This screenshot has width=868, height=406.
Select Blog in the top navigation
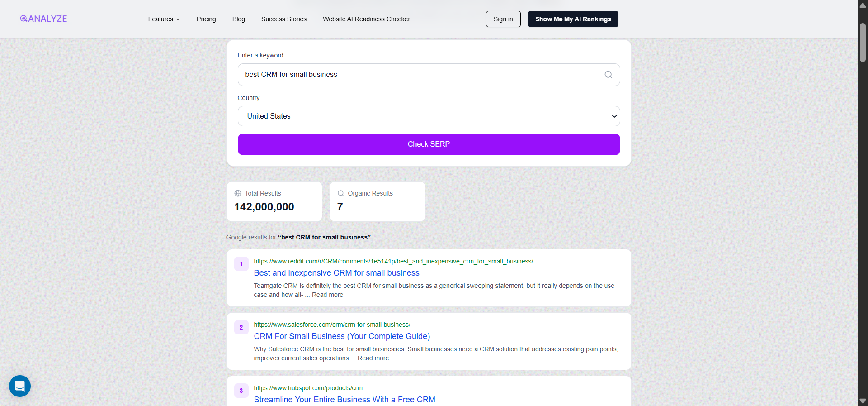[238, 19]
